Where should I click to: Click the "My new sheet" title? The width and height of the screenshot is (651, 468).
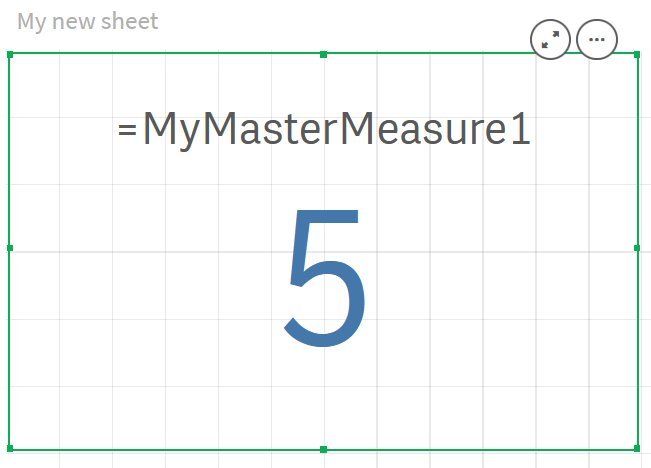[x=87, y=21]
